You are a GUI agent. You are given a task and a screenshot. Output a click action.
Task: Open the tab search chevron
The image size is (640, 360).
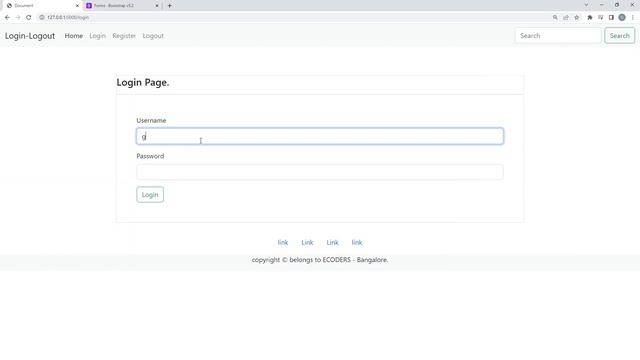pos(586,5)
